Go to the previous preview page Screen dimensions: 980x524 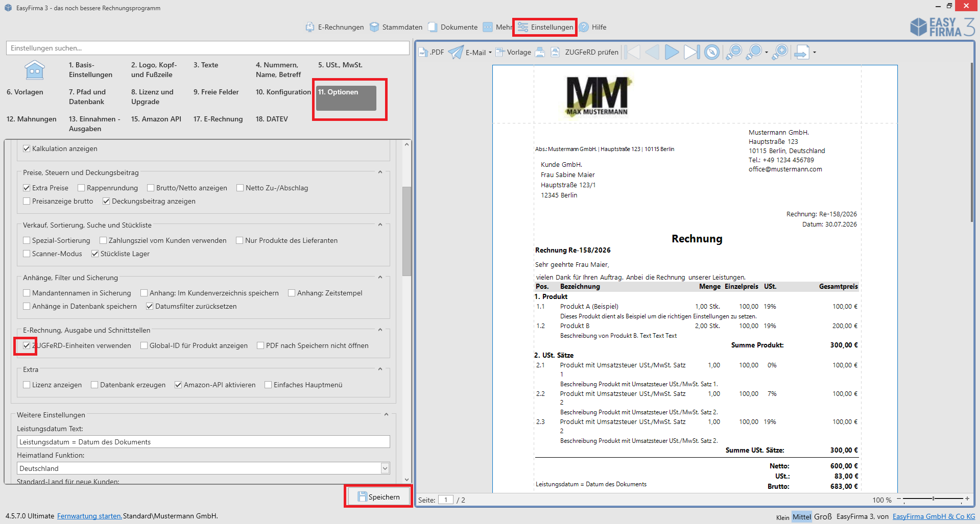pos(652,52)
